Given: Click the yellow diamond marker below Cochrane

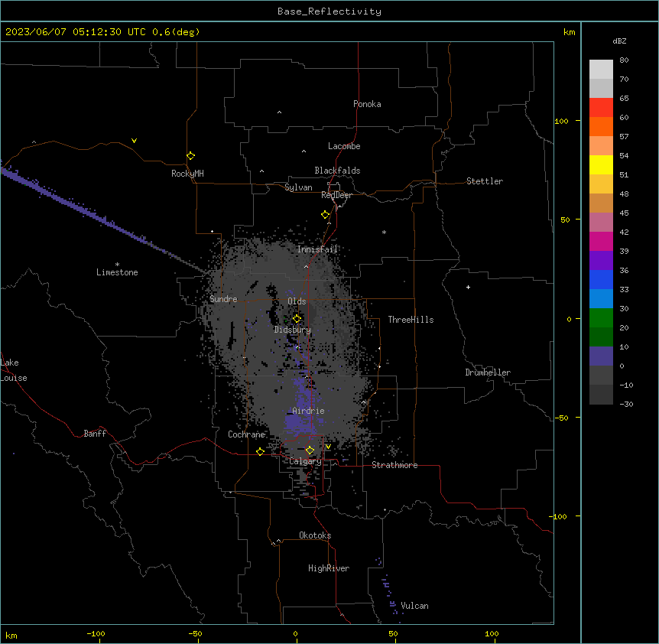Looking at the screenshot, I should [260, 451].
